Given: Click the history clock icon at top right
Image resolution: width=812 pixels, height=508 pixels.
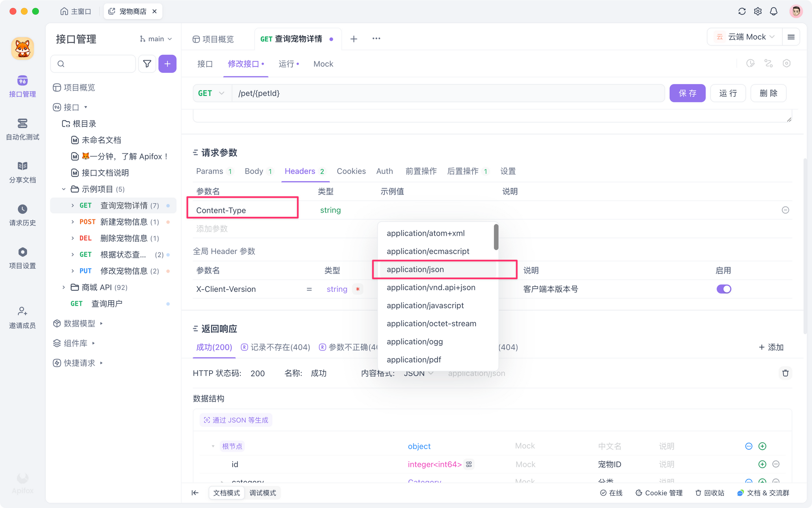Looking at the screenshot, I should pos(750,63).
